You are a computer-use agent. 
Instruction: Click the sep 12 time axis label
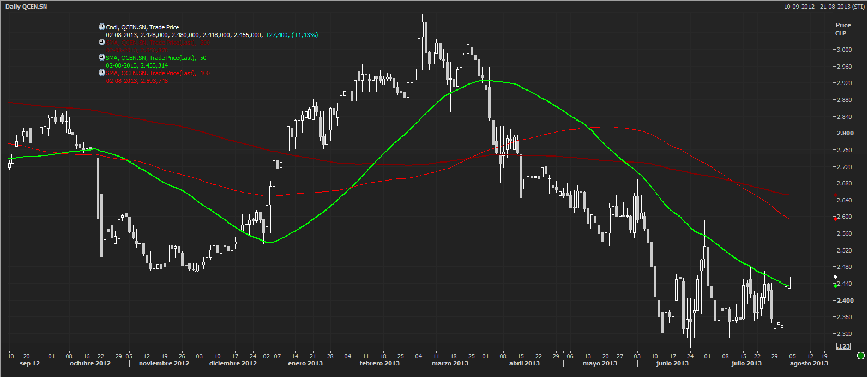(x=29, y=363)
